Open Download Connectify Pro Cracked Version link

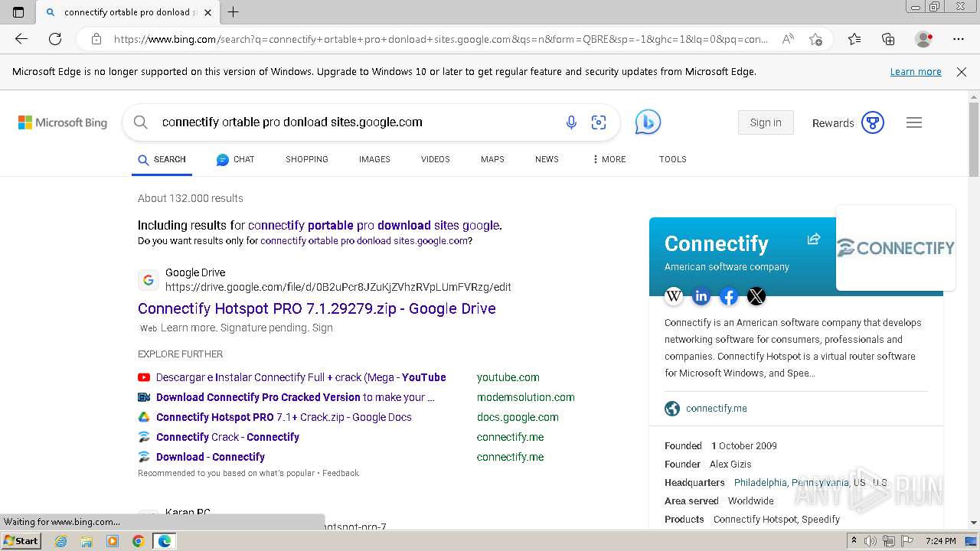click(x=296, y=397)
